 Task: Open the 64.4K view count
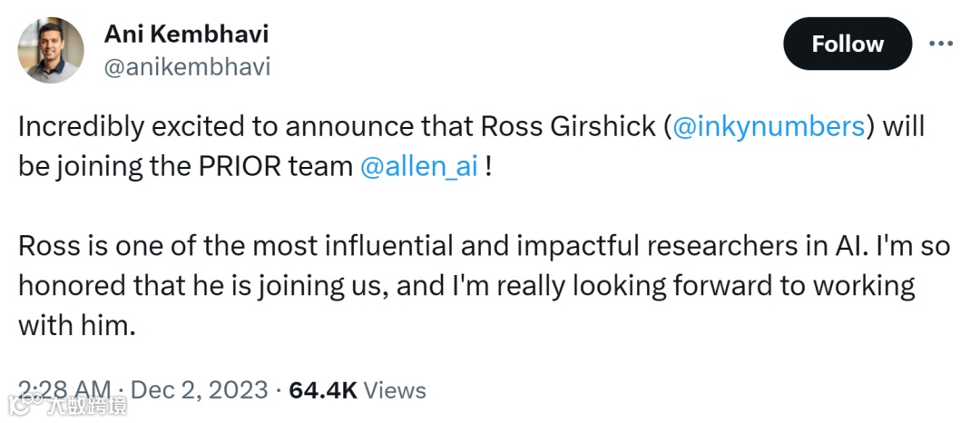click(323, 390)
